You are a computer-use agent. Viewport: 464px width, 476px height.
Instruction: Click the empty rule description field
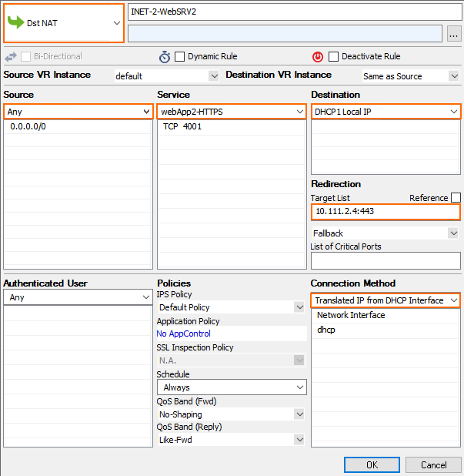[285, 33]
